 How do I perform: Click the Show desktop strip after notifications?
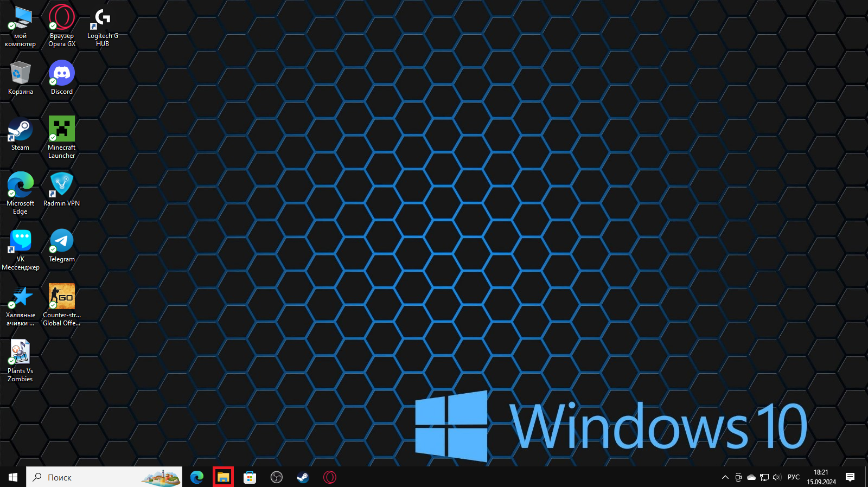click(x=866, y=477)
